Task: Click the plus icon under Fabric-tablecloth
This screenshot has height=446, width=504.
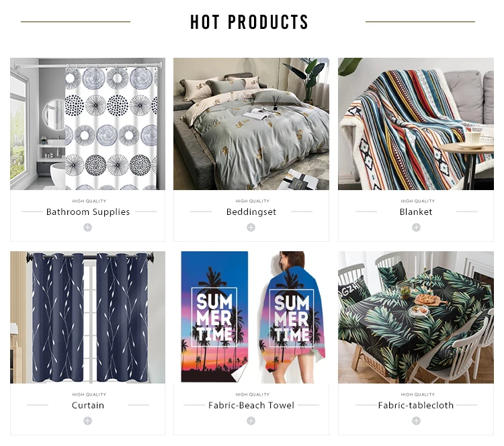Action: pos(416,421)
